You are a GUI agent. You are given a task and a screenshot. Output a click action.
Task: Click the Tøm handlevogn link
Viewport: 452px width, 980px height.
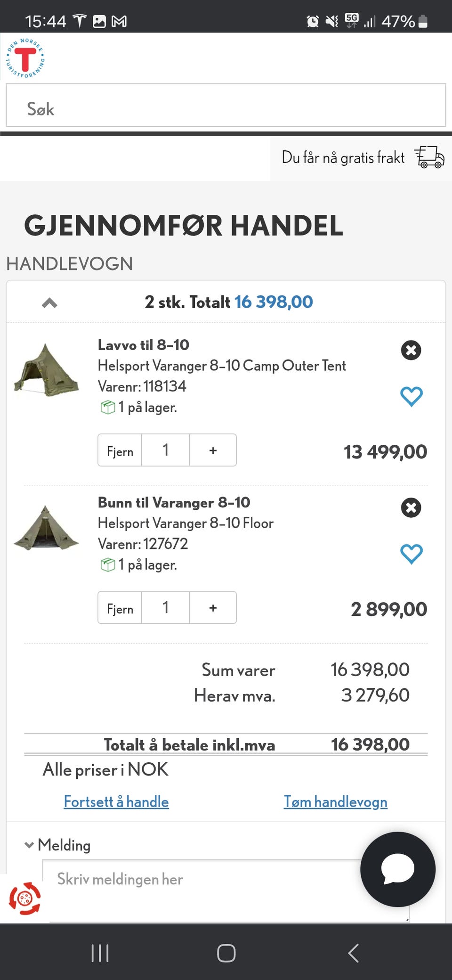[x=335, y=801]
